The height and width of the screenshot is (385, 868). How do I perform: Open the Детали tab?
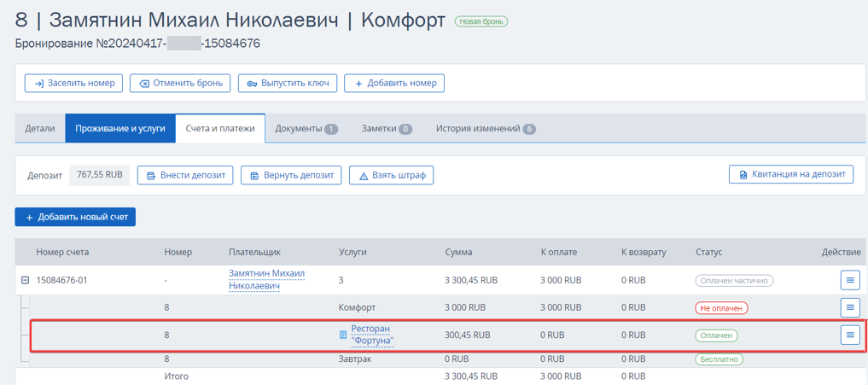40,129
